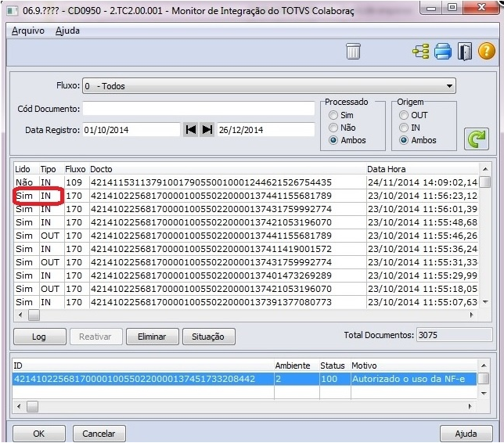The image size is (504, 443).
Task: Select Origem OUT radio button
Action: 404,115
